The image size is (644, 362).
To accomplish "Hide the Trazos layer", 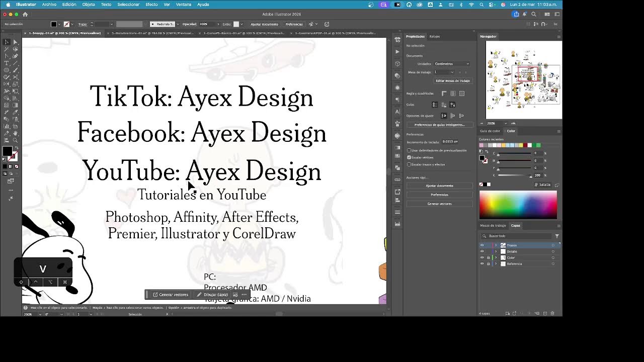I will pos(482,245).
